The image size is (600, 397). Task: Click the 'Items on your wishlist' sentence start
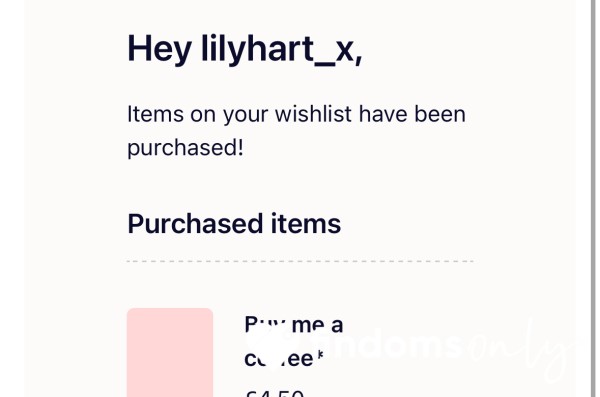pos(239,114)
